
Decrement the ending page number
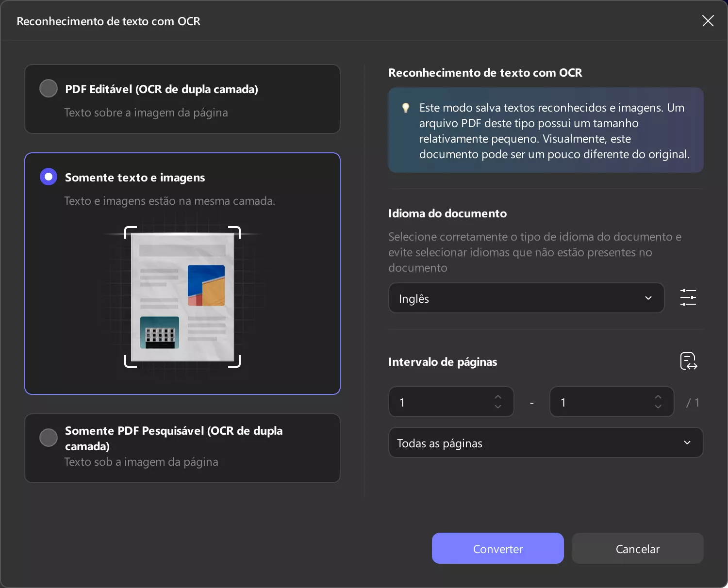tap(658, 406)
